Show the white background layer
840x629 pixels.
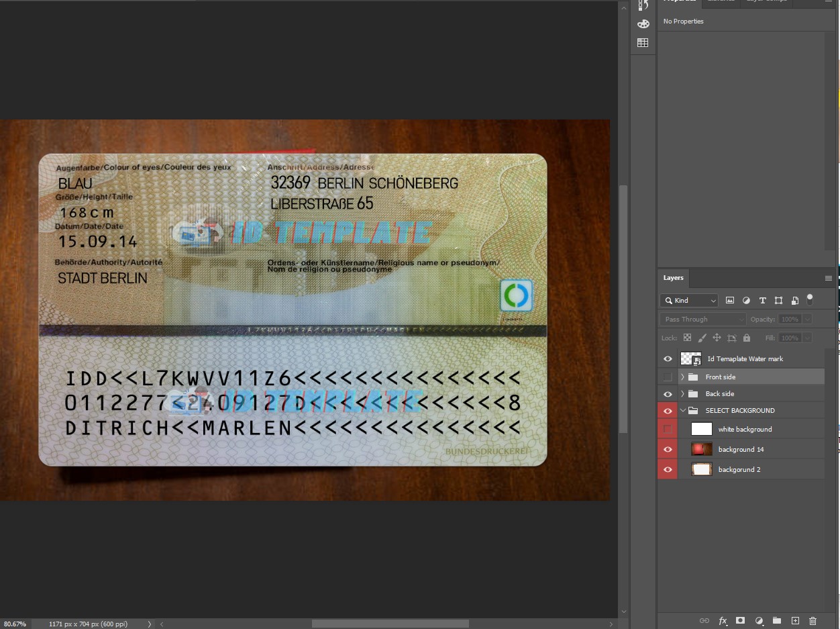(668, 429)
